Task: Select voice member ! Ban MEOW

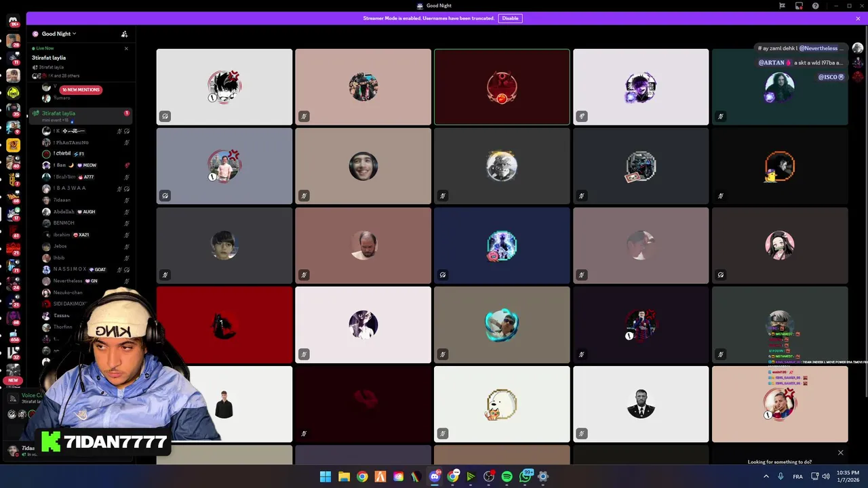Action: click(x=85, y=165)
